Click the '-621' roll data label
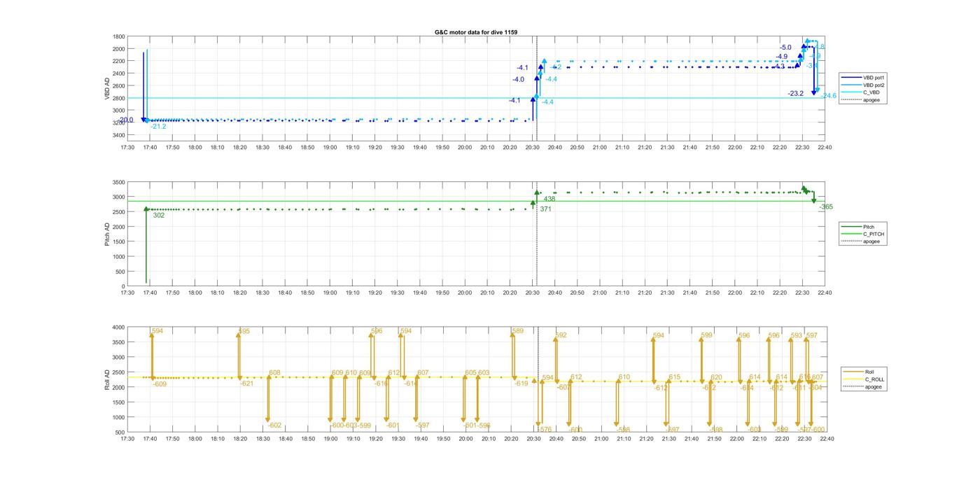The height and width of the screenshot is (485, 980). 246,384
